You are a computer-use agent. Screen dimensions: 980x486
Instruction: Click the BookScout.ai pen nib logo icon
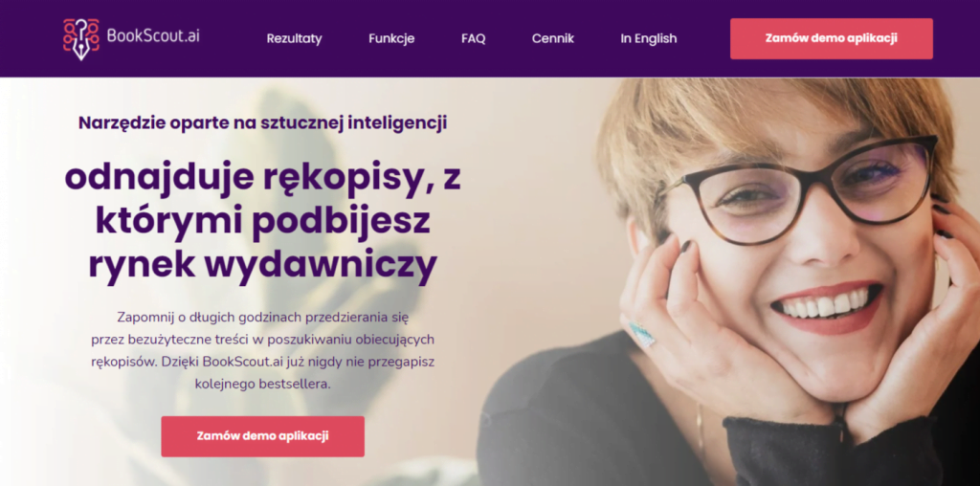pyautogui.click(x=80, y=38)
